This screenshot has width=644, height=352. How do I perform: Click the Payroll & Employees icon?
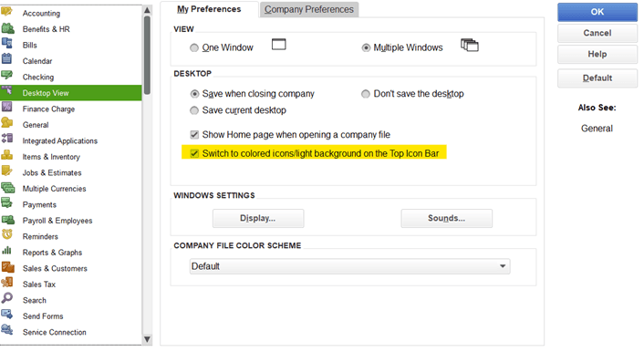pyautogui.click(x=8, y=219)
